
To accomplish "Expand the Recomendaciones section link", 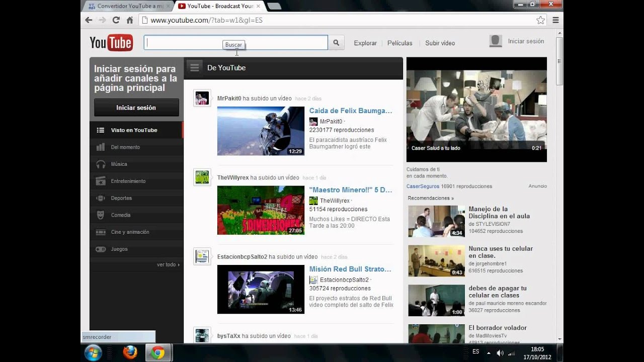I will point(430,198).
